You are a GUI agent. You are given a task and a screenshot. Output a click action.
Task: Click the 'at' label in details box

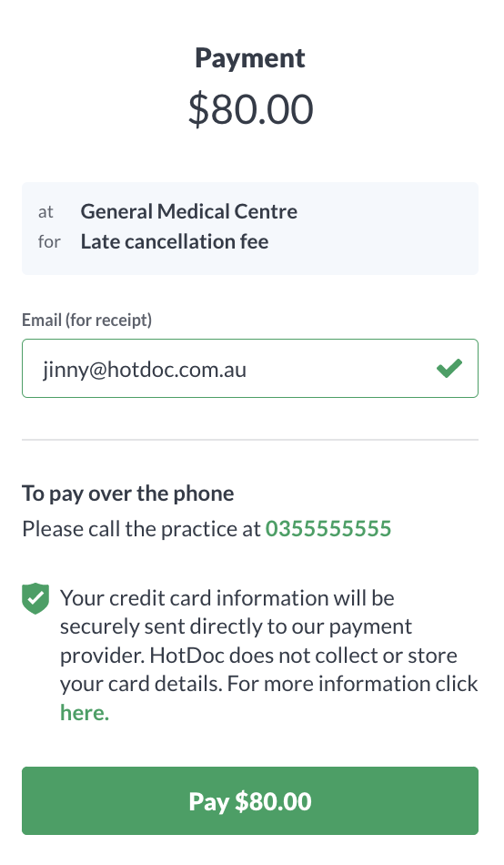(45, 212)
